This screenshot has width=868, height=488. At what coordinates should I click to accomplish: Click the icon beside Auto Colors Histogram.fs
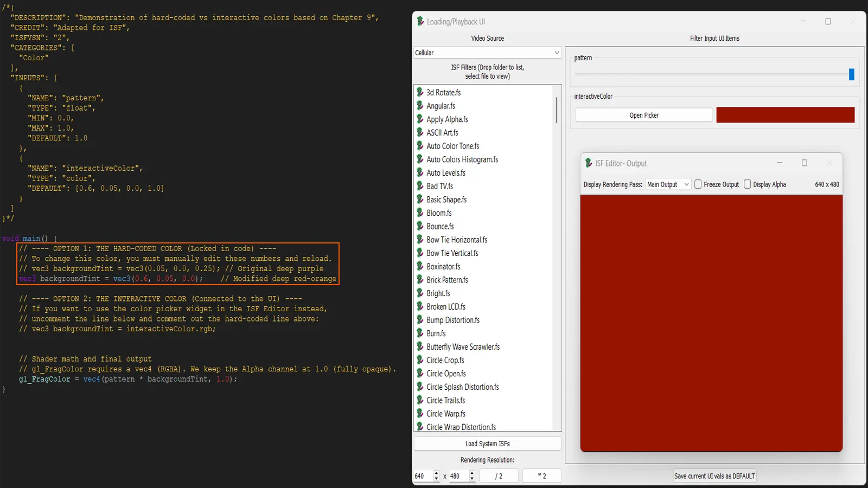(420, 159)
